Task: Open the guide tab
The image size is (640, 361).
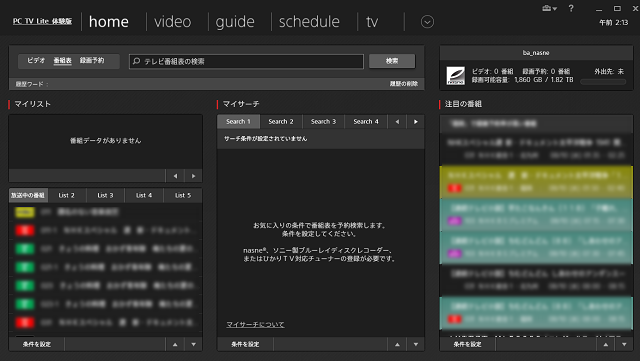Action: pyautogui.click(x=235, y=22)
